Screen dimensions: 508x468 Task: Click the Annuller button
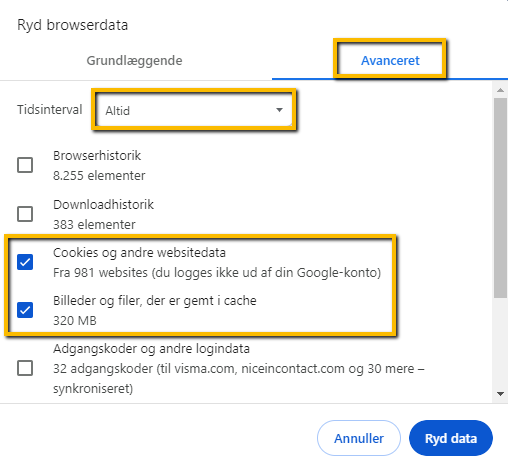click(359, 438)
